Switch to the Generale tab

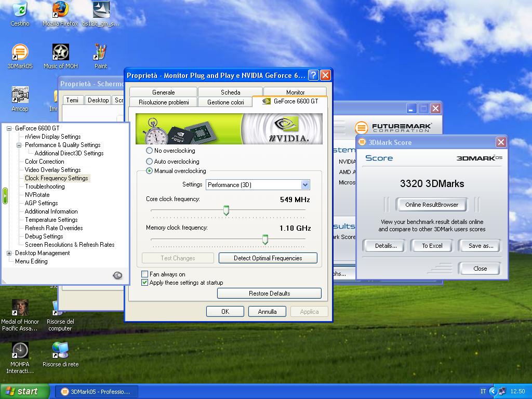[x=163, y=92]
